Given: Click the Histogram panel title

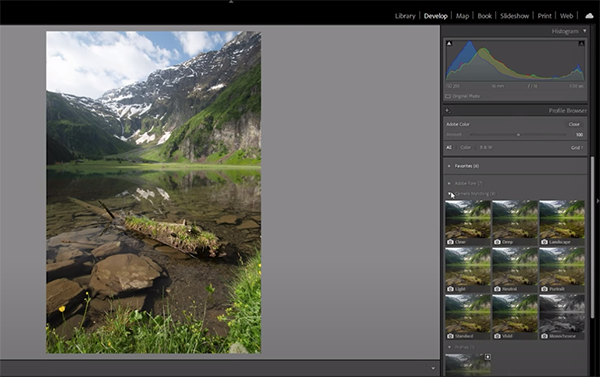Looking at the screenshot, I should (565, 31).
